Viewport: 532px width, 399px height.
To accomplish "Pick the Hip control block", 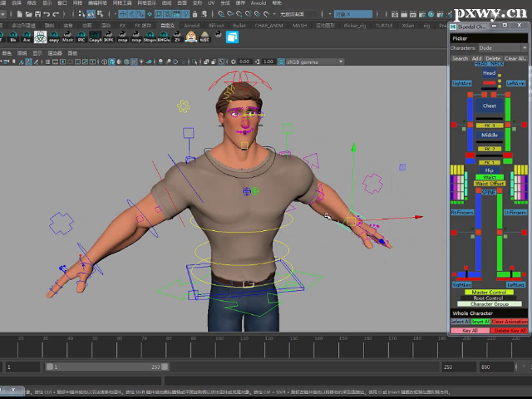I will pos(489,169).
